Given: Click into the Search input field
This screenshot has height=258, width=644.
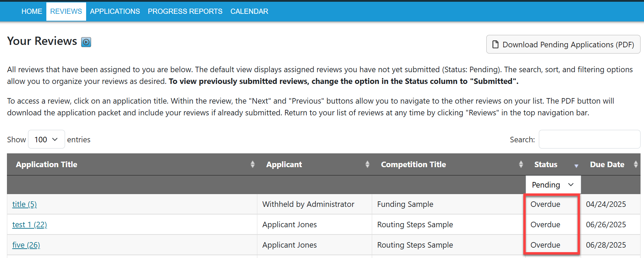Looking at the screenshot, I should tap(589, 140).
